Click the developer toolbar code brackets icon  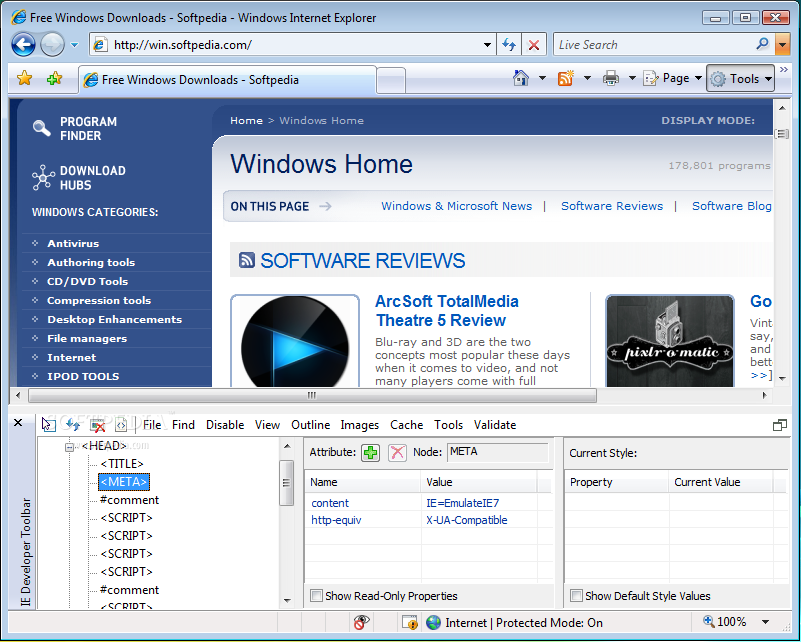tap(121, 424)
